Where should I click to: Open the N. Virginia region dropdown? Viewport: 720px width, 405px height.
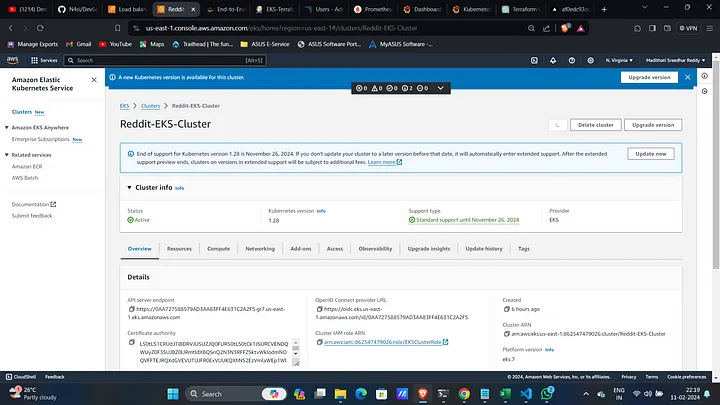coord(619,60)
